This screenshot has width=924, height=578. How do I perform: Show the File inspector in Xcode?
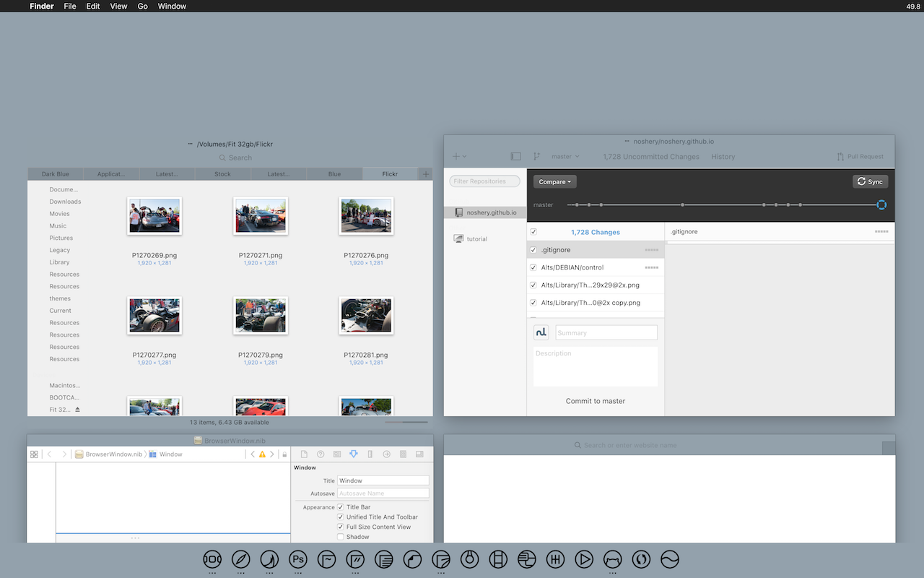pos(304,454)
